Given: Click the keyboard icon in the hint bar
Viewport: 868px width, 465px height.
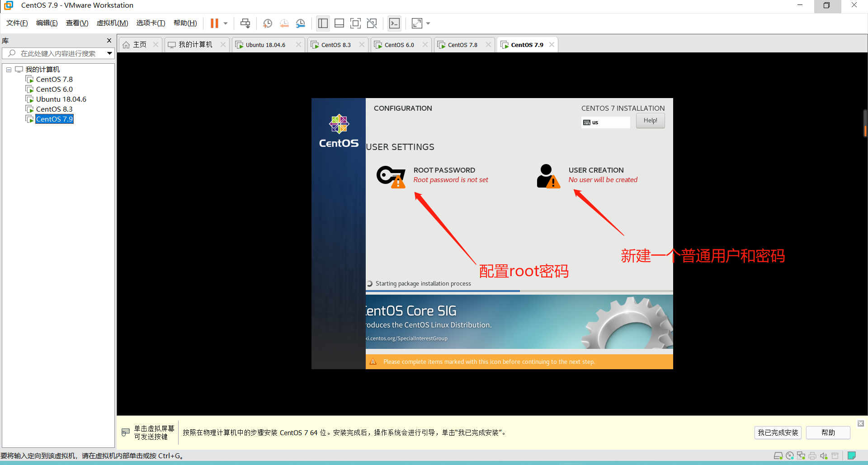Looking at the screenshot, I should point(126,432).
